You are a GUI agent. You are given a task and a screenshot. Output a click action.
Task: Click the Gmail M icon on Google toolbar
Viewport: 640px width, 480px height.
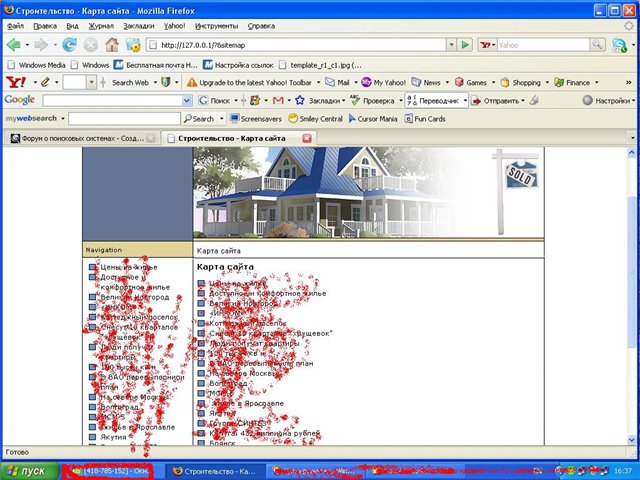(278, 100)
